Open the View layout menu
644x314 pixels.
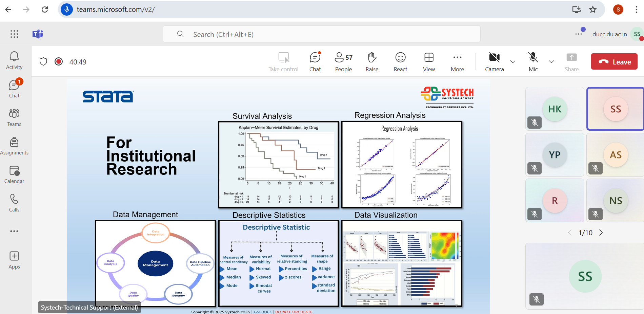coord(429,62)
